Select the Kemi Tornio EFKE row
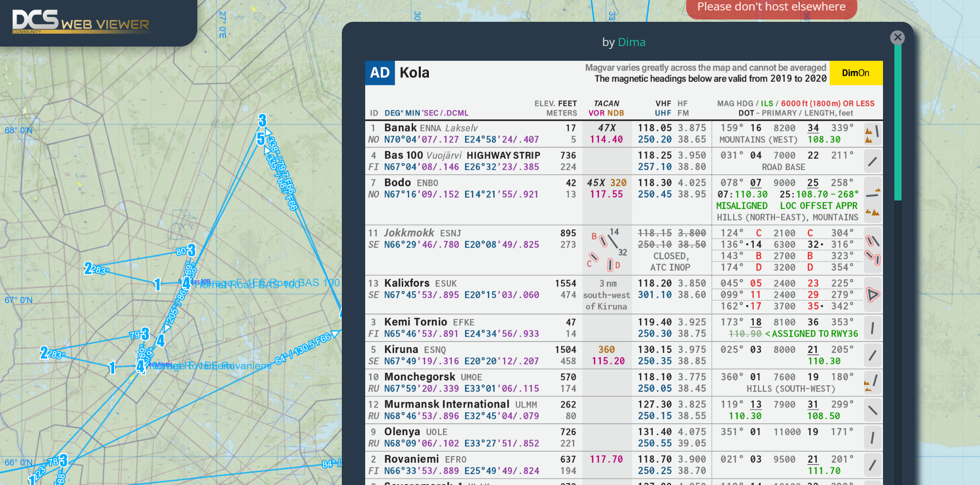980x485 pixels. click(x=624, y=328)
